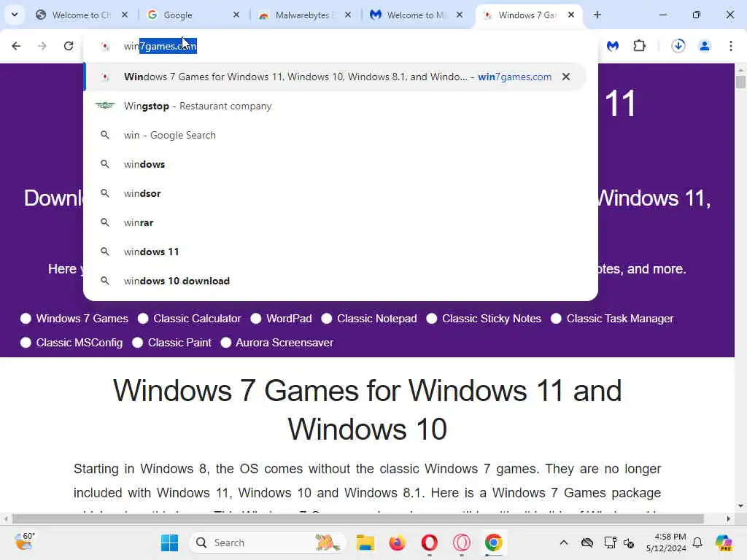Open the Classic Calculator link

pyautogui.click(x=197, y=319)
